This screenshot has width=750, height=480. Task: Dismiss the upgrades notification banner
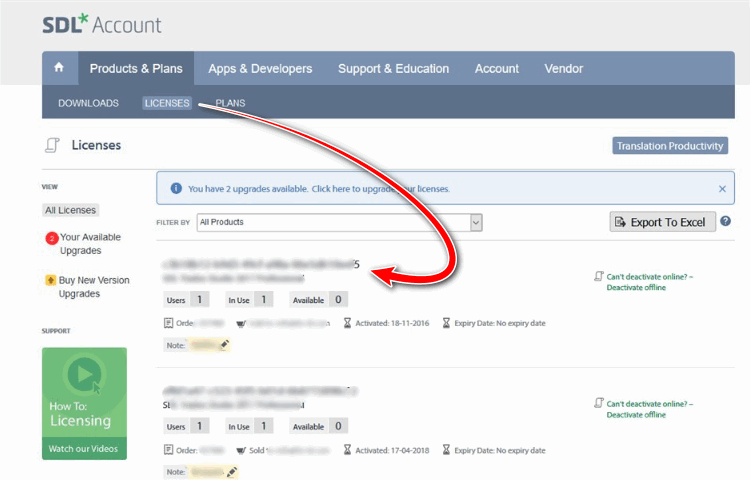pos(722,189)
